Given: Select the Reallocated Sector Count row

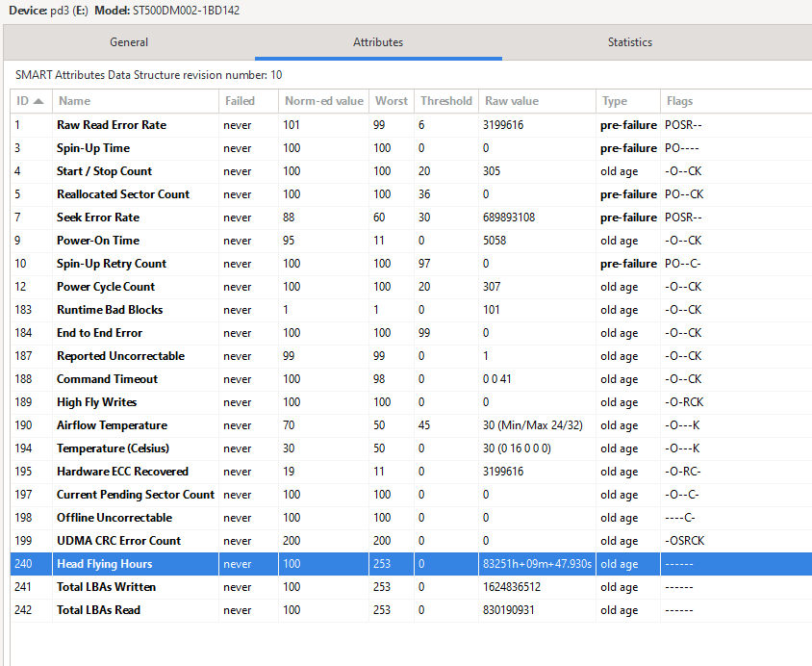Looking at the screenshot, I should pos(123,194).
